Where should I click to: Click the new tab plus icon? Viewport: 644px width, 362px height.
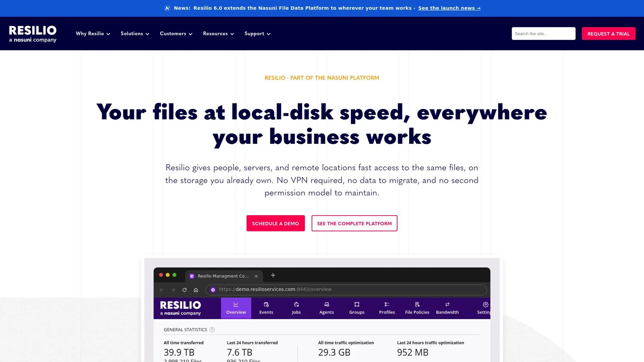point(273,275)
